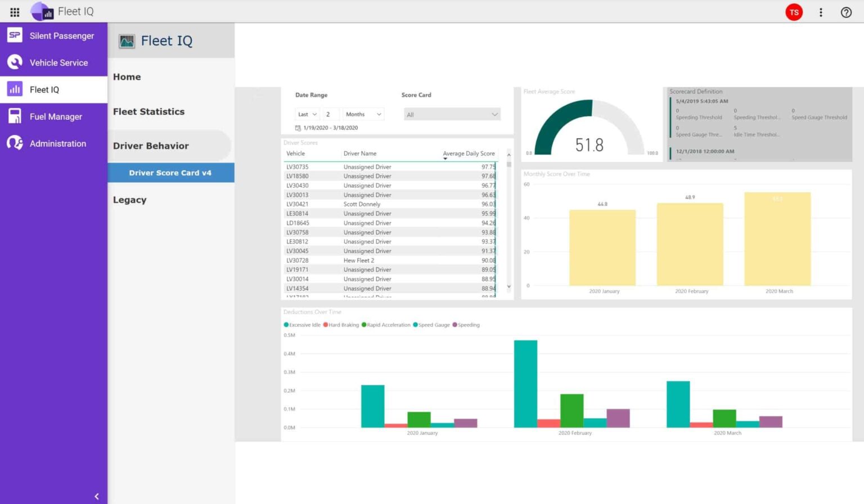Expand the Last relative date dropdown

click(x=307, y=114)
